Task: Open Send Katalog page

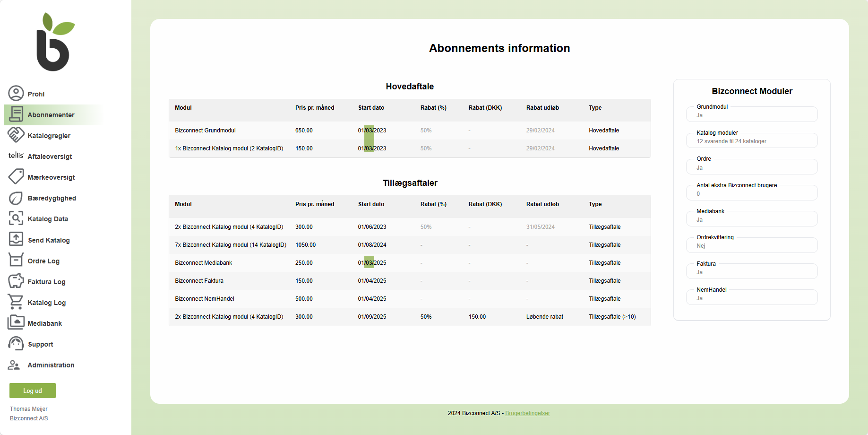Action: click(49, 240)
